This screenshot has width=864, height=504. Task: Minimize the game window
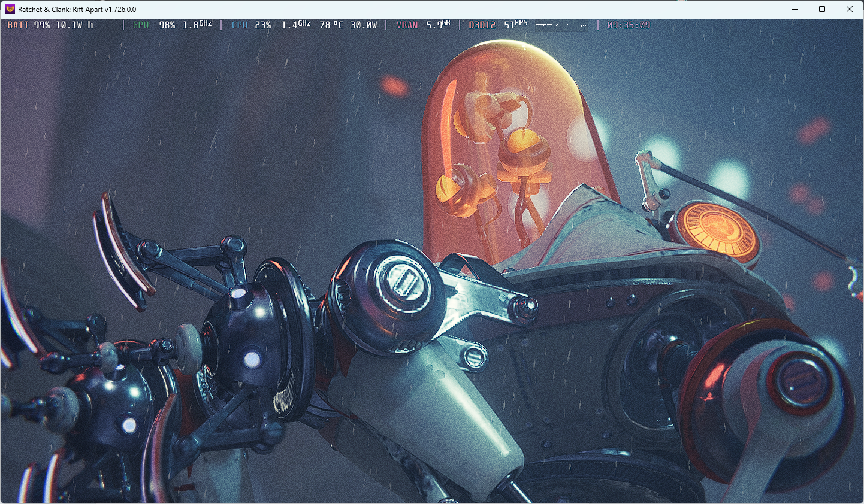pyautogui.click(x=795, y=9)
